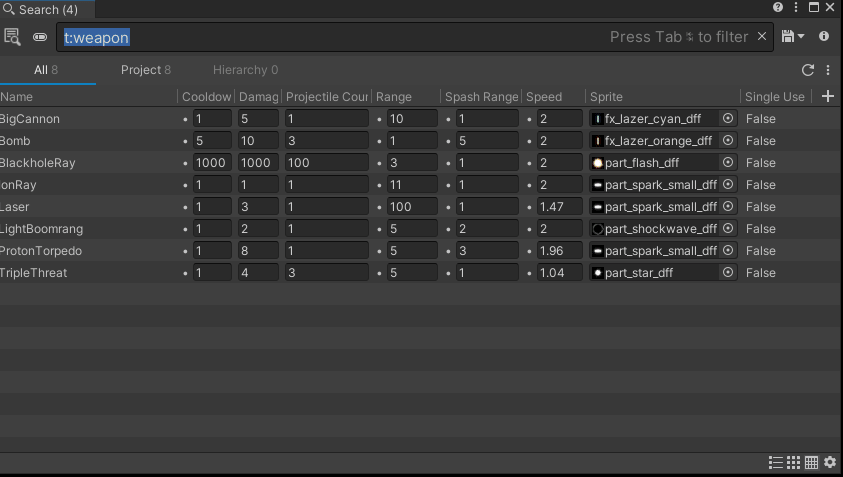Toggle the preview inspector info icon
The height and width of the screenshot is (477, 843).
point(824,37)
